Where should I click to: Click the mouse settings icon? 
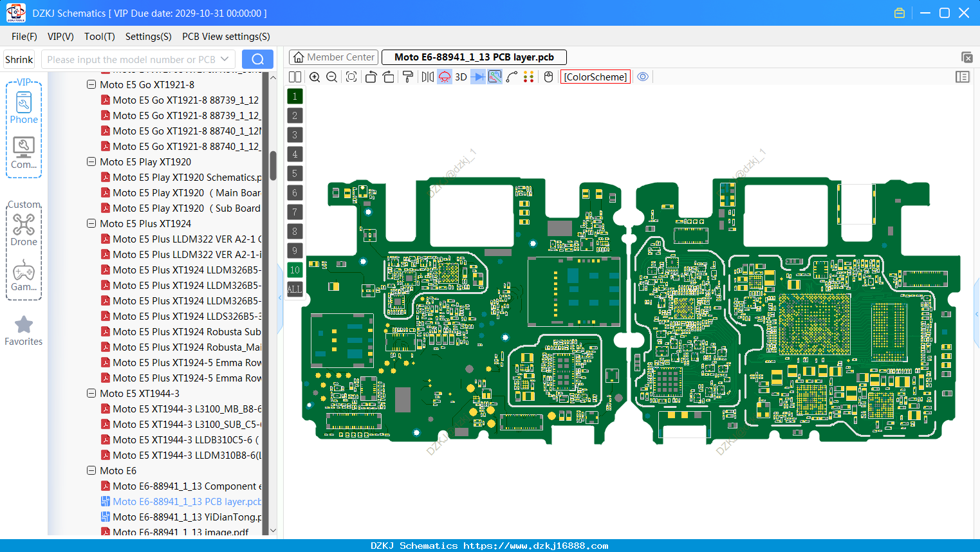tap(548, 77)
